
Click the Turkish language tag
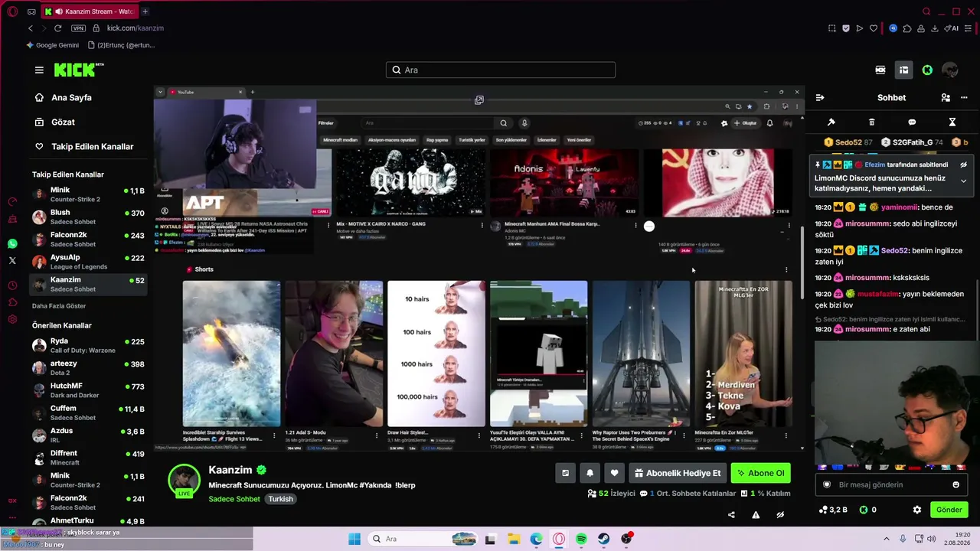pyautogui.click(x=280, y=499)
